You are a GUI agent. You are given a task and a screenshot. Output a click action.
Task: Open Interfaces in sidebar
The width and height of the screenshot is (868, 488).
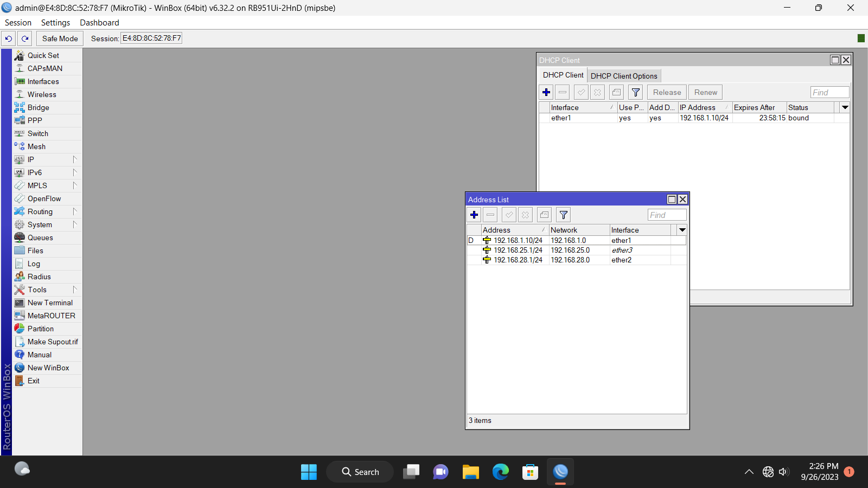tap(47, 81)
